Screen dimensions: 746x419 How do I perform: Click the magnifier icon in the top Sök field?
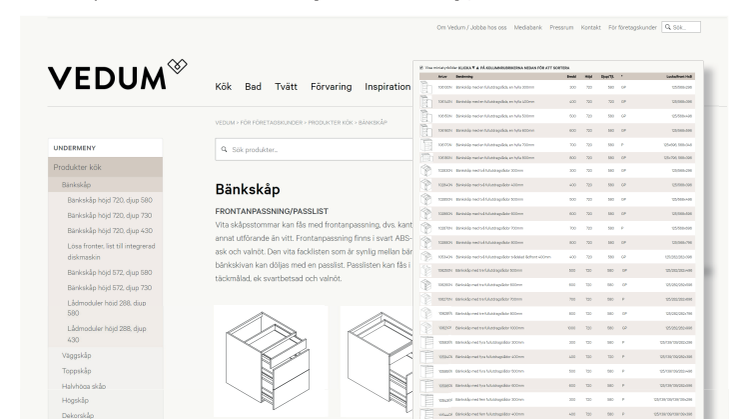tap(668, 27)
